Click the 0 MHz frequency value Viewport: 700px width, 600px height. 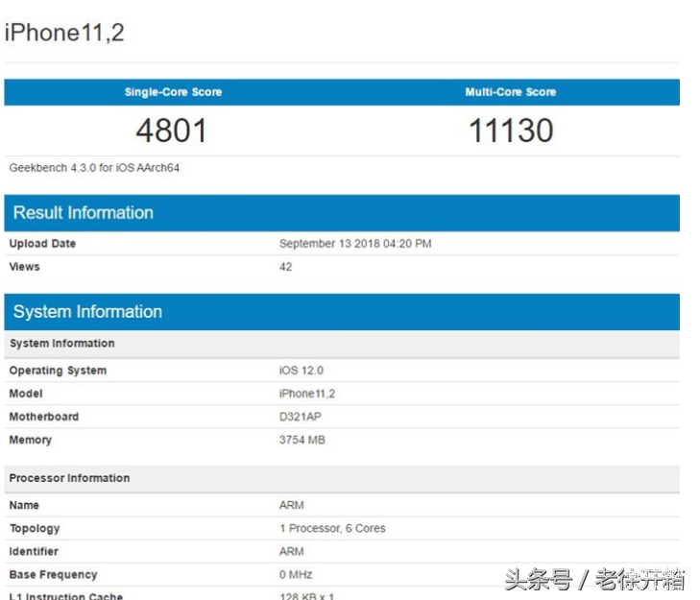pyautogui.click(x=296, y=574)
